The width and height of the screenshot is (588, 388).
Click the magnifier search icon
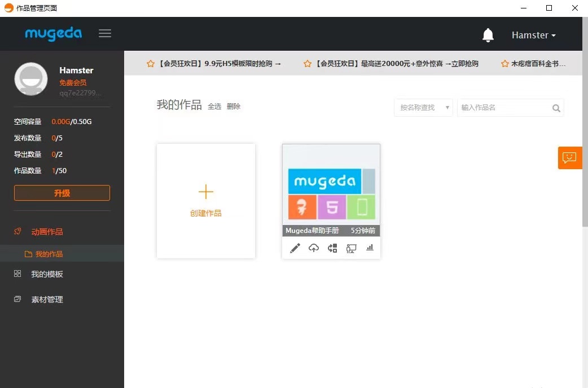pyautogui.click(x=556, y=108)
